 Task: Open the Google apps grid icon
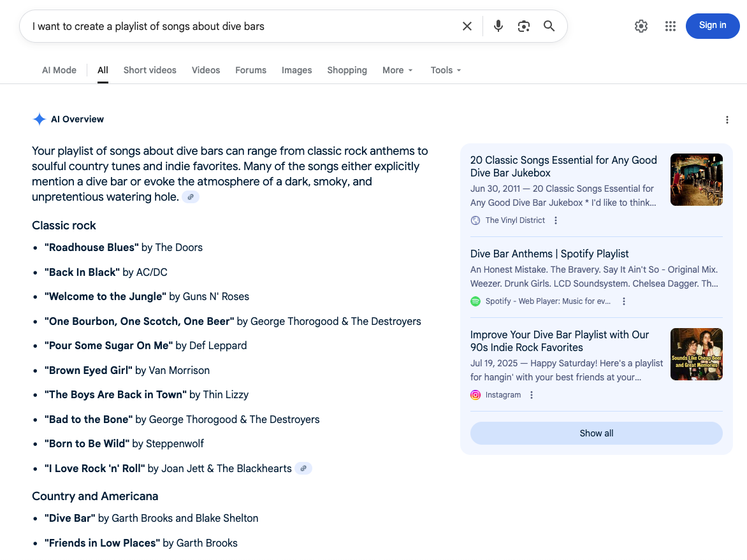click(x=671, y=26)
